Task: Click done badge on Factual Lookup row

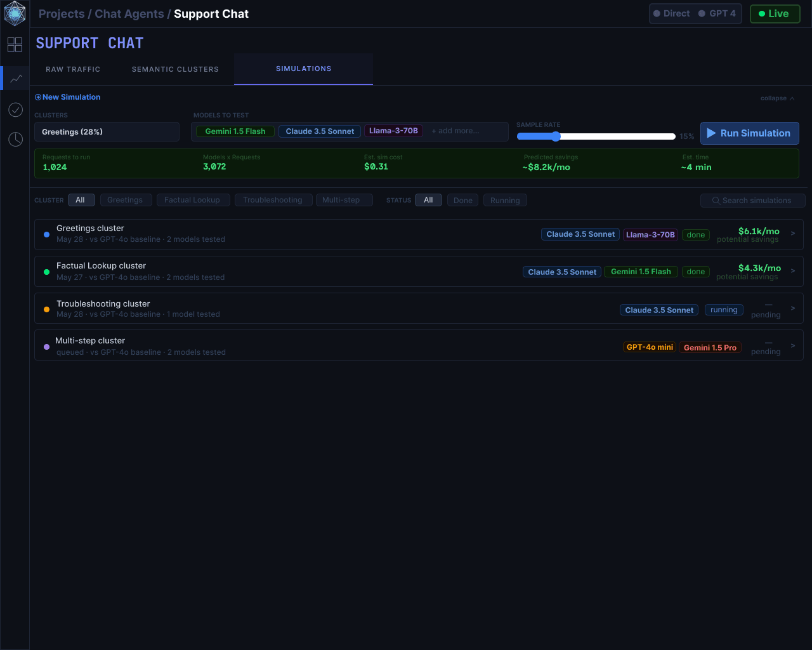Action: [696, 272]
